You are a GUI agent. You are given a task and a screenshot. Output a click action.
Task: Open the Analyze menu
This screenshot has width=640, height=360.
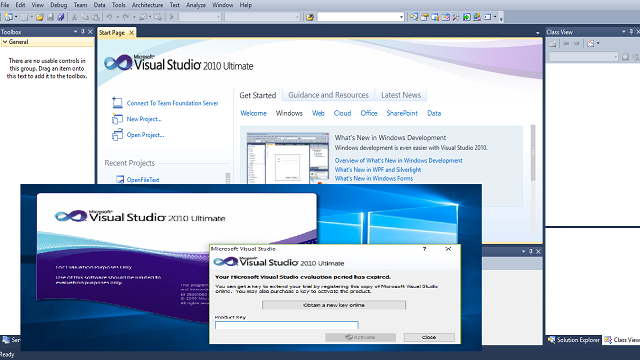[x=196, y=5]
